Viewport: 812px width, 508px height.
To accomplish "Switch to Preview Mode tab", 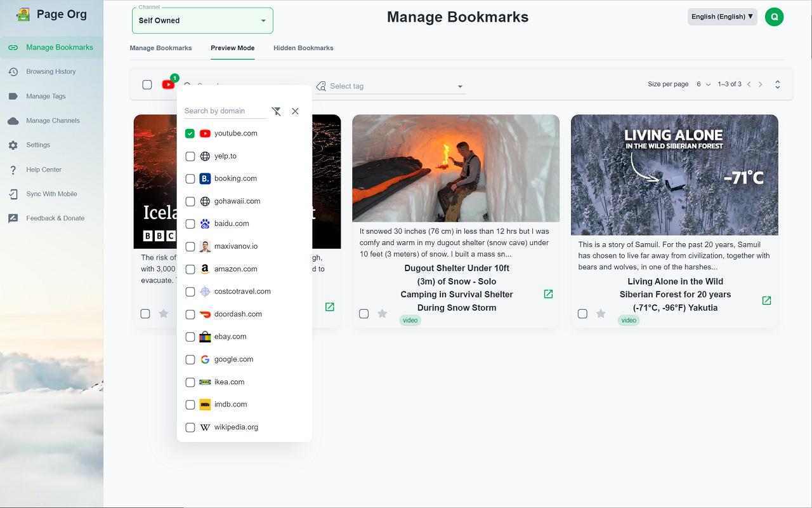I will 233,48.
